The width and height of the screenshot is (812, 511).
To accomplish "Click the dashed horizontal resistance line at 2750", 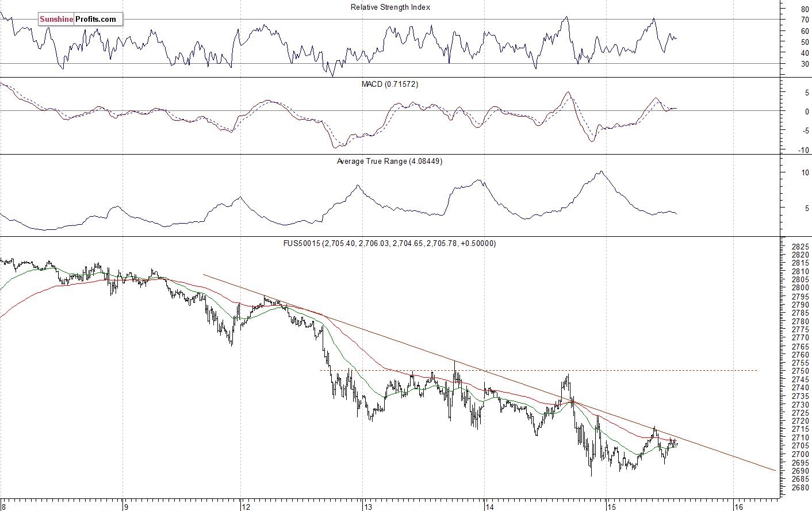I will 538,370.
